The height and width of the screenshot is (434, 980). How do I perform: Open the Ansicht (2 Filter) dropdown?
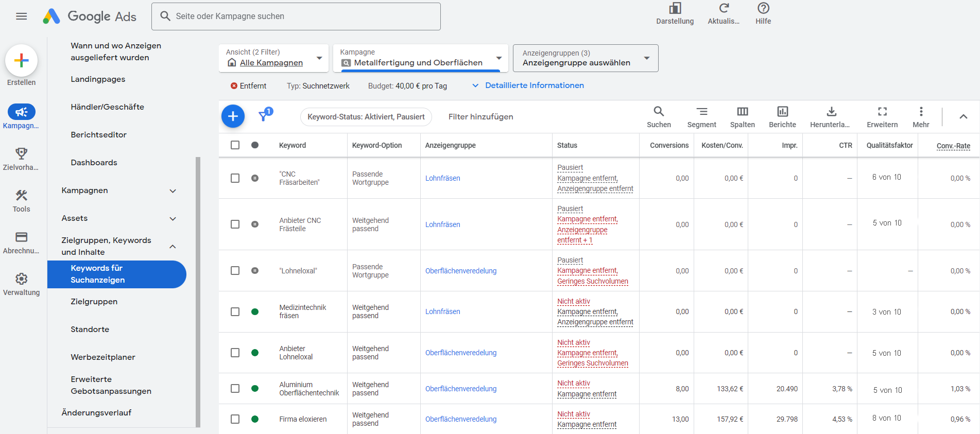[x=274, y=58]
